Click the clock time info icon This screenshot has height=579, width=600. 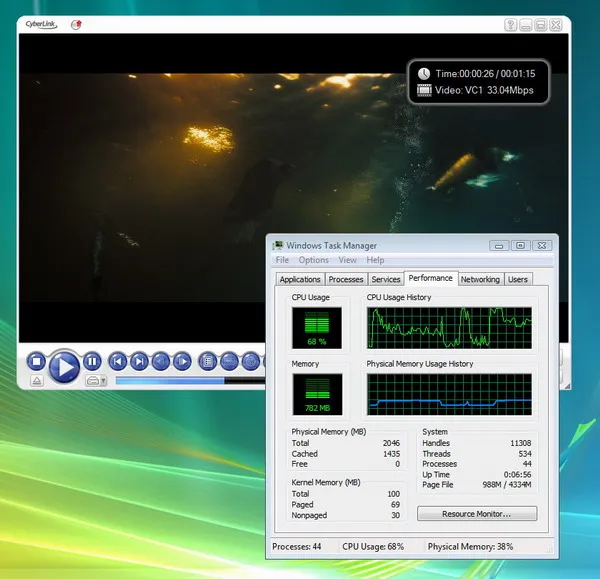point(424,73)
